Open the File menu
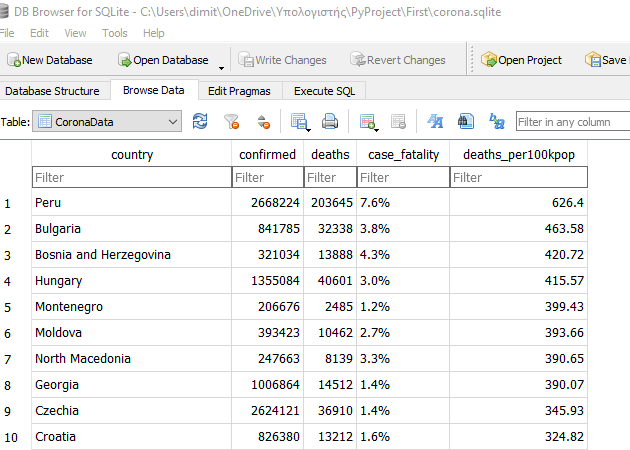 (6, 33)
